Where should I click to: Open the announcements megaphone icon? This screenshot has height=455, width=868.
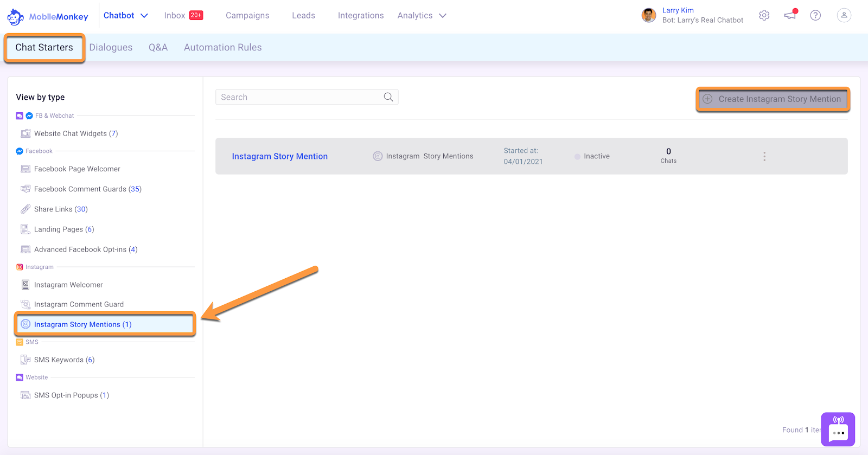point(790,15)
